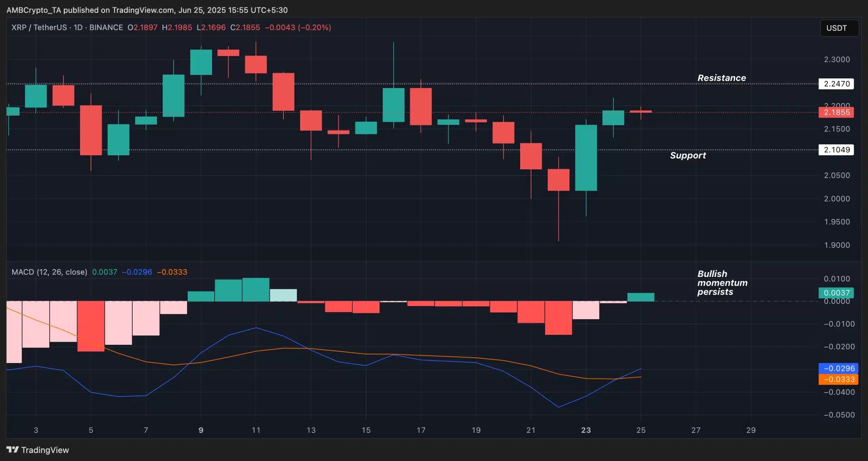The height and width of the screenshot is (461, 868).
Task: Click the red current price label 2.1855
Action: coord(836,112)
